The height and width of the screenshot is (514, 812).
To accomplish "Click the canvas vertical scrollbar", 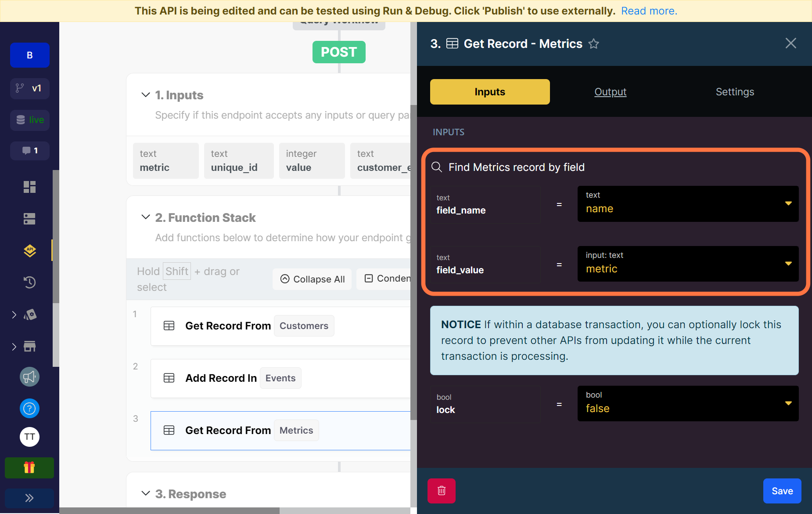I will coord(413,262).
